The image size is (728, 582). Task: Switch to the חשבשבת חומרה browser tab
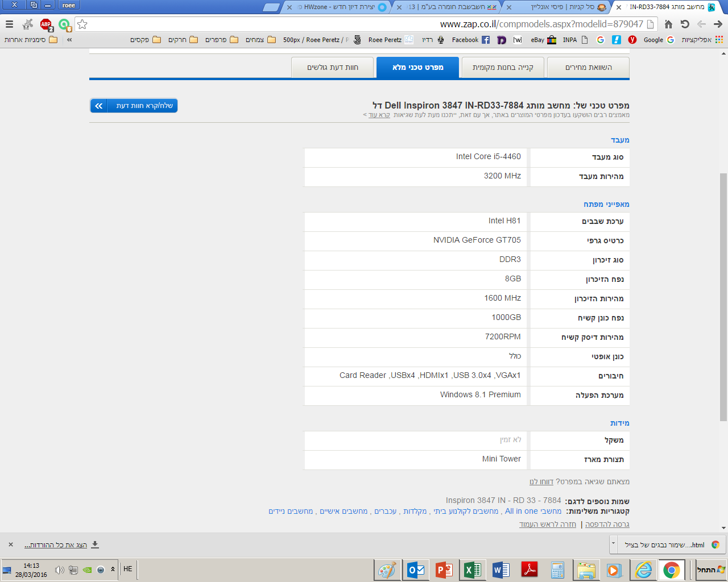point(446,7)
